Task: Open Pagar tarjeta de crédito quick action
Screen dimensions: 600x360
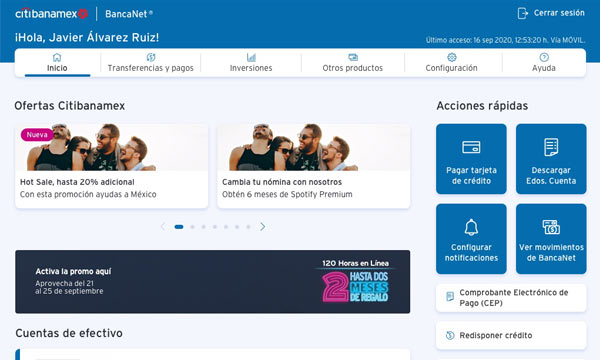Action: pos(471,159)
